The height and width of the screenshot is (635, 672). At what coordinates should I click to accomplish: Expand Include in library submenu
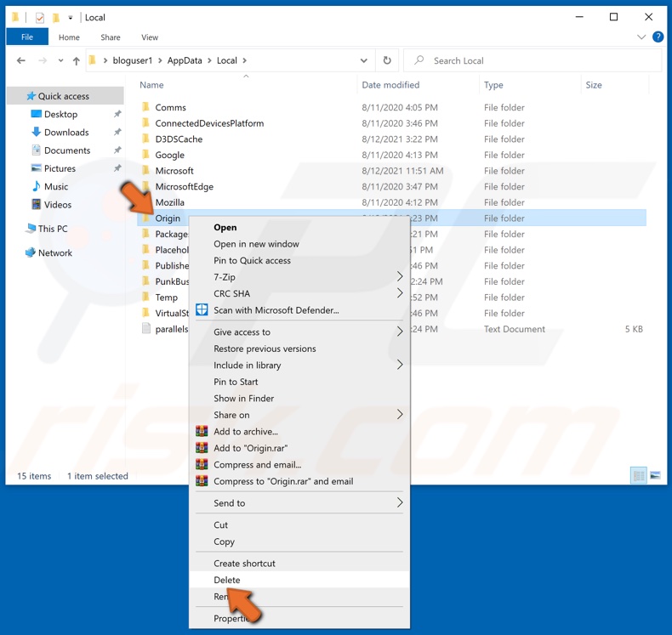(299, 366)
